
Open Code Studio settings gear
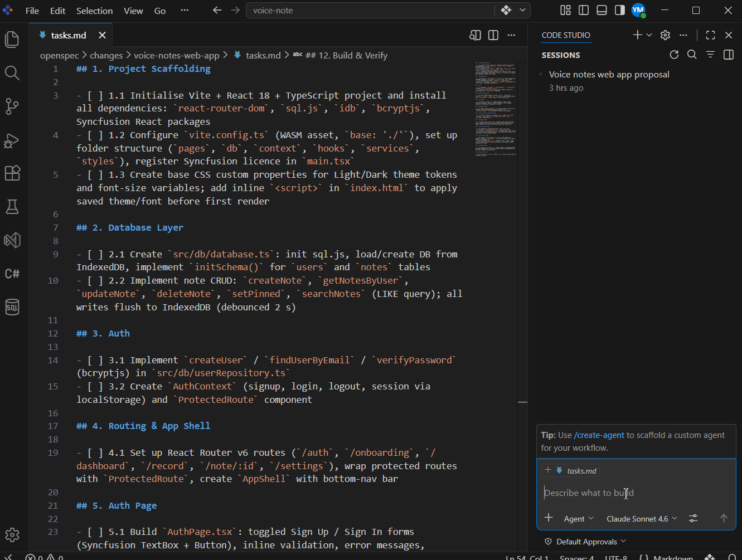(665, 35)
